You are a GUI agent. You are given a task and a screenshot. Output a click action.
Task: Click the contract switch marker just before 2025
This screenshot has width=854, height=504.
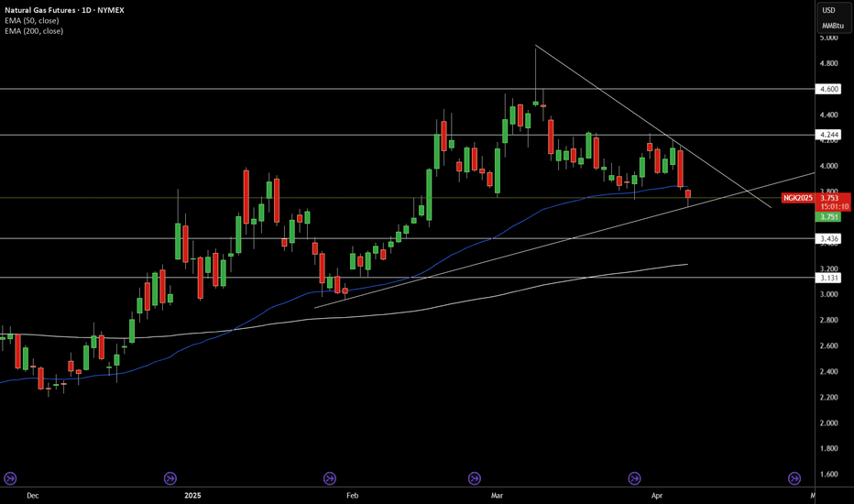[x=170, y=478]
